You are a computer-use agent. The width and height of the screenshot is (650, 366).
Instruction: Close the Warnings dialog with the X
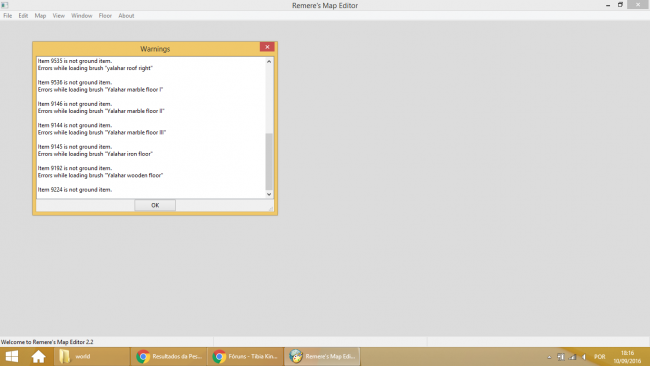tap(267, 47)
